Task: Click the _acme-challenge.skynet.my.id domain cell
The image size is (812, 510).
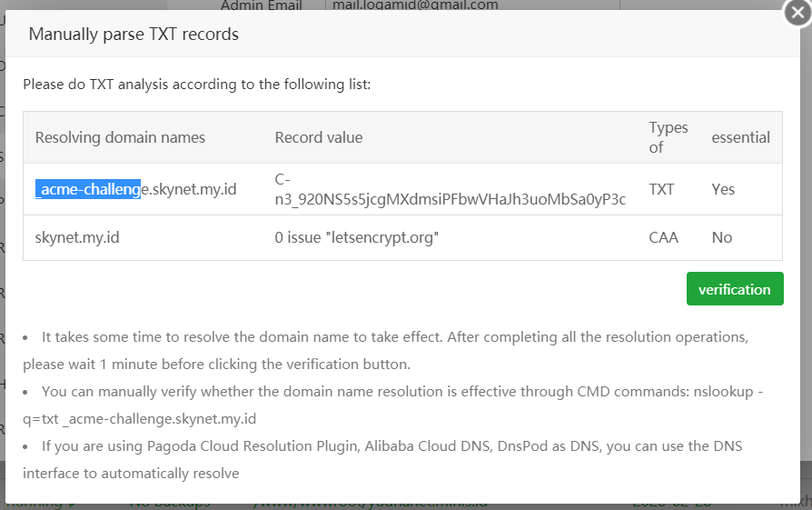Action: (x=136, y=189)
